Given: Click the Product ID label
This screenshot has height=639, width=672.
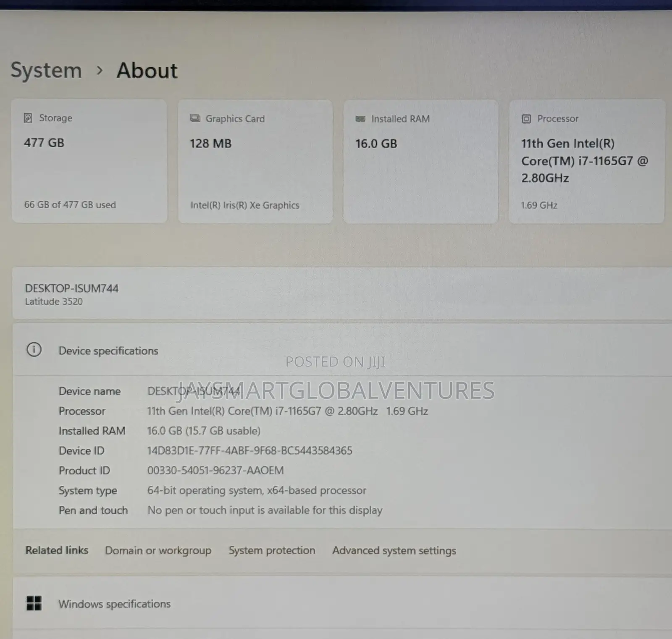Looking at the screenshot, I should click(84, 471).
